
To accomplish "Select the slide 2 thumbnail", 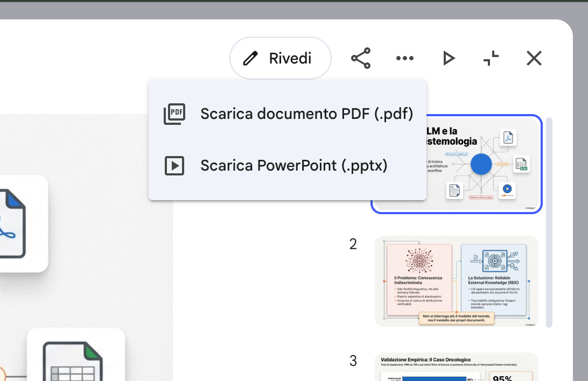I will 456,281.
